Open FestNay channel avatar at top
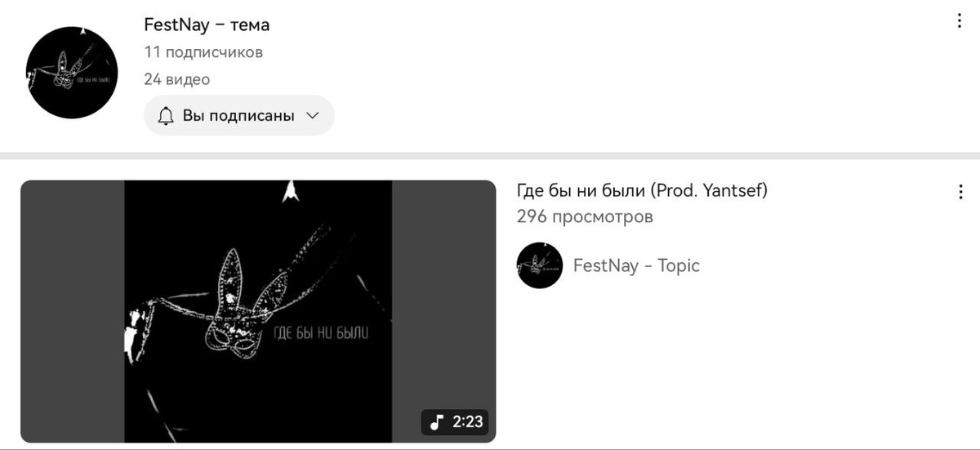Image resolution: width=980 pixels, height=450 pixels. [72, 72]
